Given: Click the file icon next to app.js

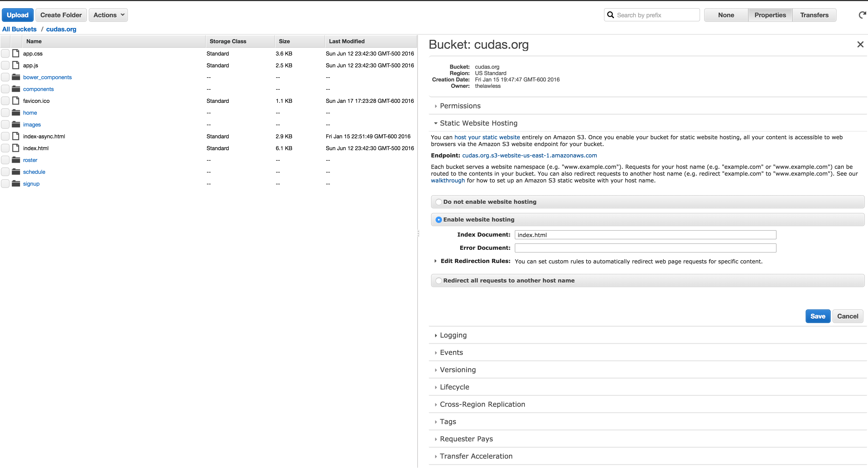Looking at the screenshot, I should [15, 65].
